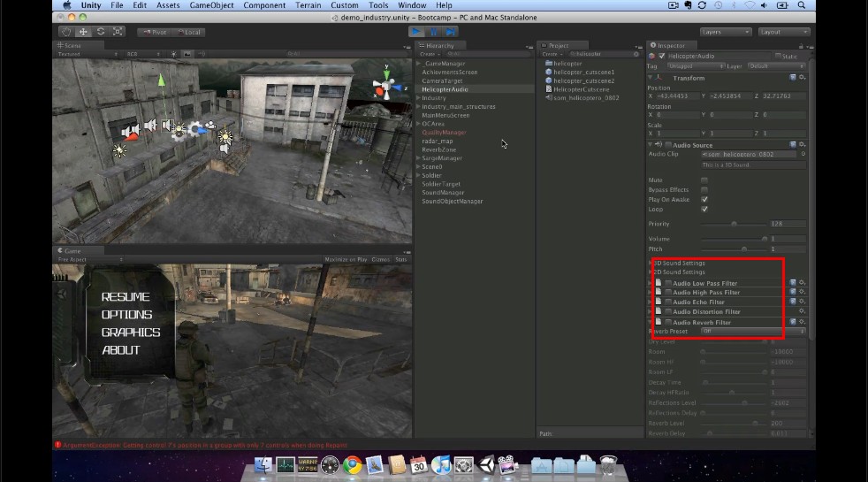Open Audio Echo Filter gear menu
Viewport: 868px width, 482px height.
[x=802, y=302]
